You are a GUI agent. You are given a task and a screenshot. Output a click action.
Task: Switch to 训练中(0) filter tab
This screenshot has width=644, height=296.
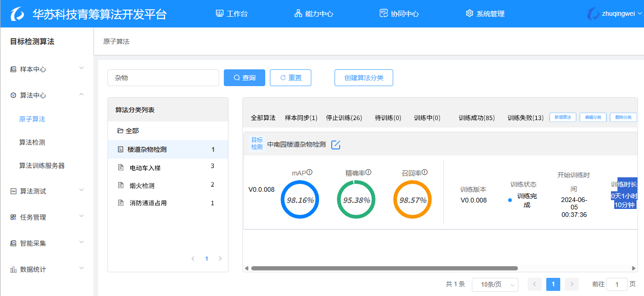coord(427,118)
